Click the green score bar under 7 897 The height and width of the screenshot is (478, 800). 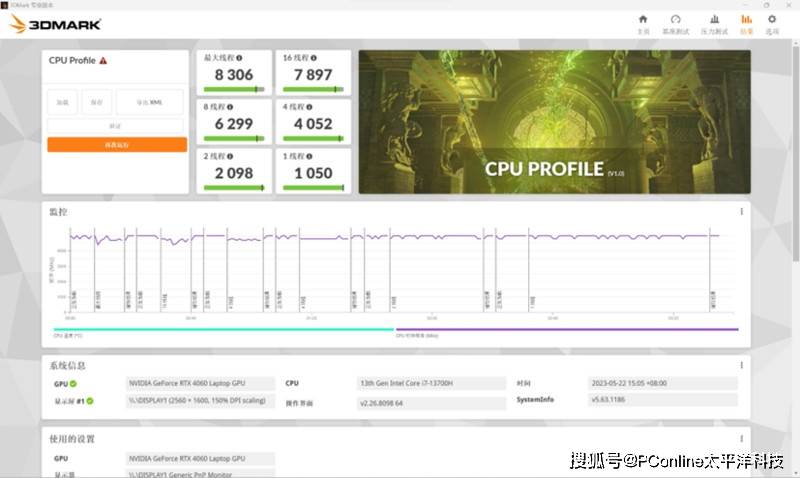click(x=313, y=89)
